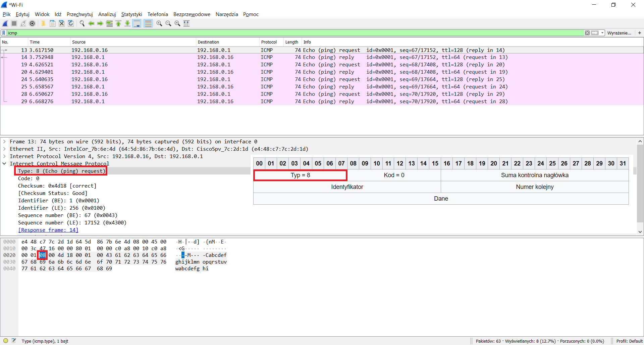
Task: Click the Profil: Default status entry
Action: click(629, 341)
